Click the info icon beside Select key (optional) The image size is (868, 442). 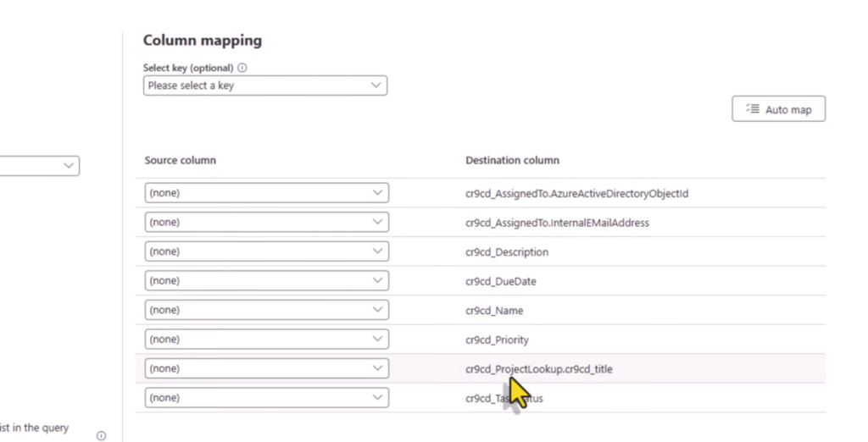point(242,68)
